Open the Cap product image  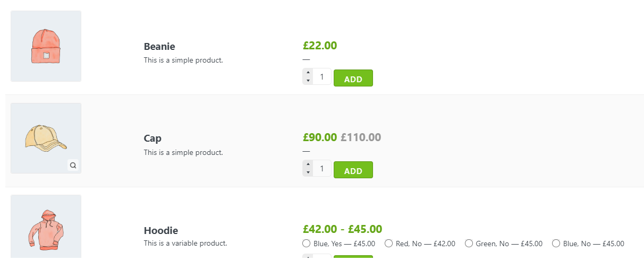[x=46, y=138]
